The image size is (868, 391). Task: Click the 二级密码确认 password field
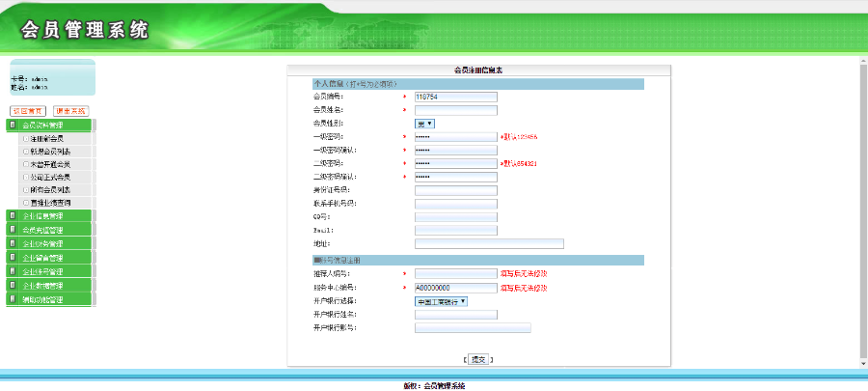coord(456,177)
